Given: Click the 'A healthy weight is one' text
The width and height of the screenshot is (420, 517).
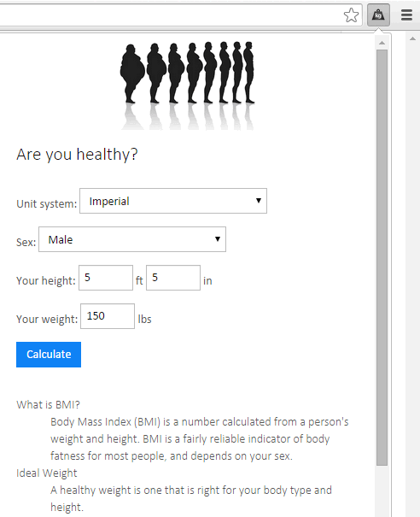Looking at the screenshot, I should [191, 498].
